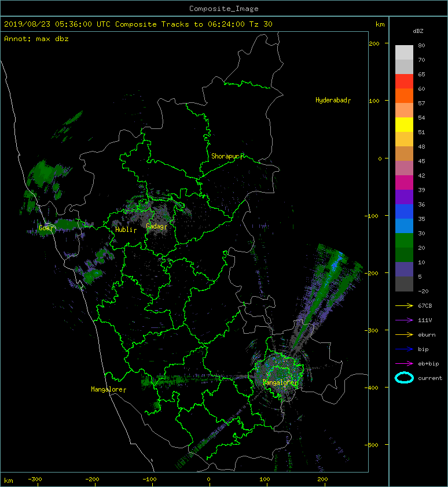Click the Shorapur city label
The width and height of the screenshot is (448, 487).
click(227, 156)
